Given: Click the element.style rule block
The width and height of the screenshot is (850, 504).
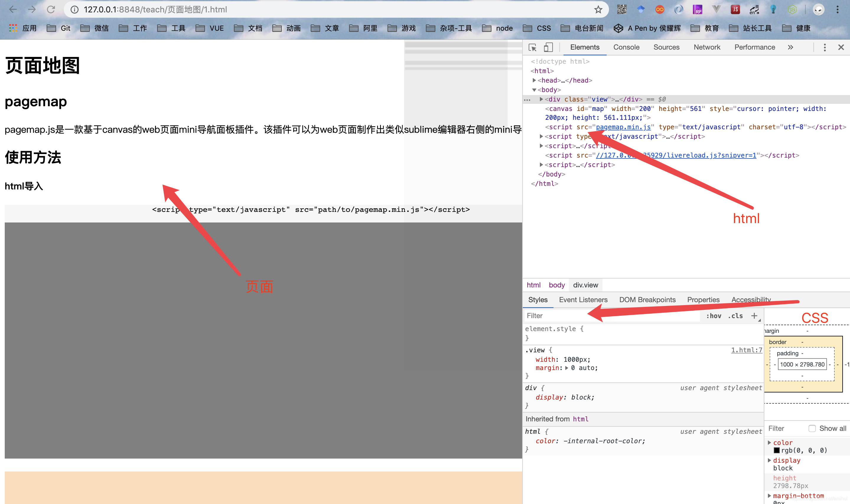Looking at the screenshot, I should coord(643,333).
